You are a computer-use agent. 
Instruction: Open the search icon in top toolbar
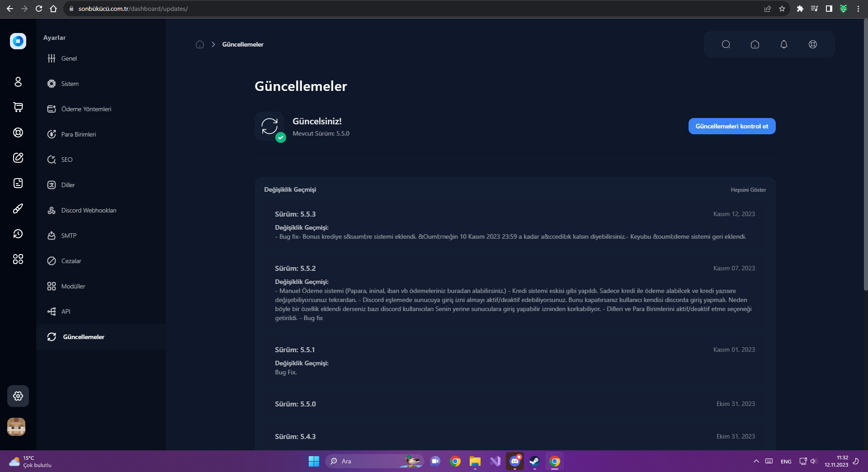[726, 44]
